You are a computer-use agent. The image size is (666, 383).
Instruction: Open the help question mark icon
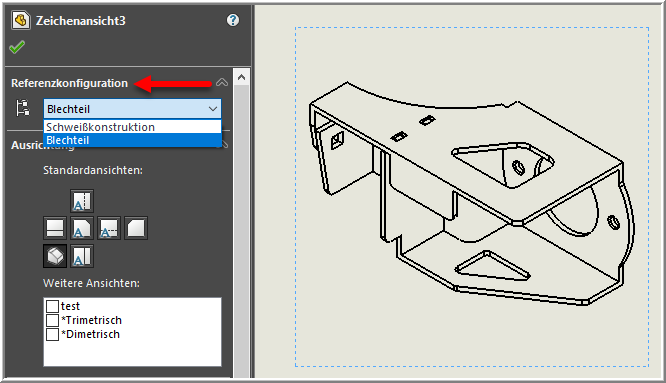[x=233, y=20]
